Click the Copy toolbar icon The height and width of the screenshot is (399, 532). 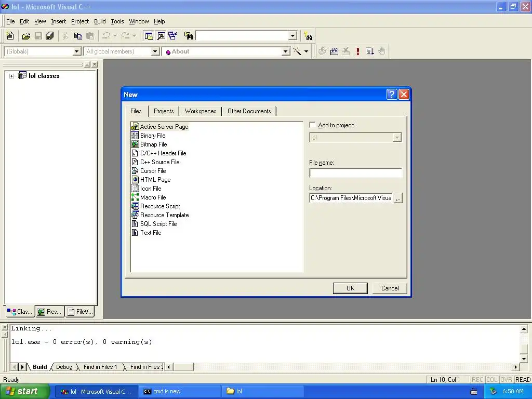[x=78, y=36]
